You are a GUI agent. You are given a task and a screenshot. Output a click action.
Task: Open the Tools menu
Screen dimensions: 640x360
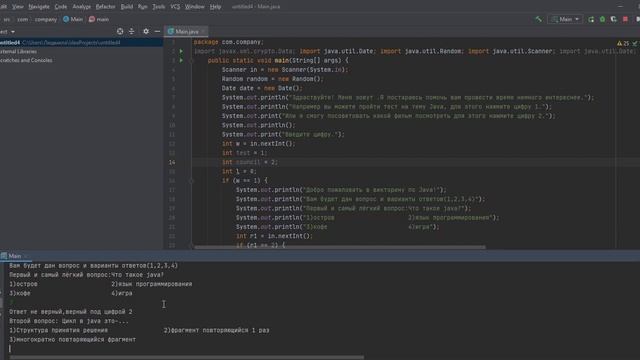[159, 7]
